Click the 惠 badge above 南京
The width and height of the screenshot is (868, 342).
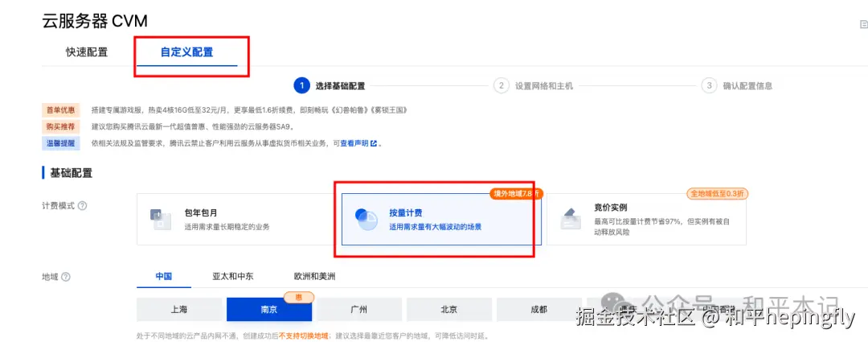[299, 297]
